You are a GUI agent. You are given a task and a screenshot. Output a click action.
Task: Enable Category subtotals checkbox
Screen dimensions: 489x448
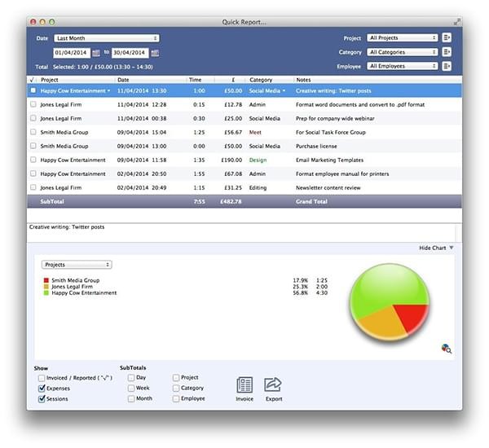click(x=176, y=389)
